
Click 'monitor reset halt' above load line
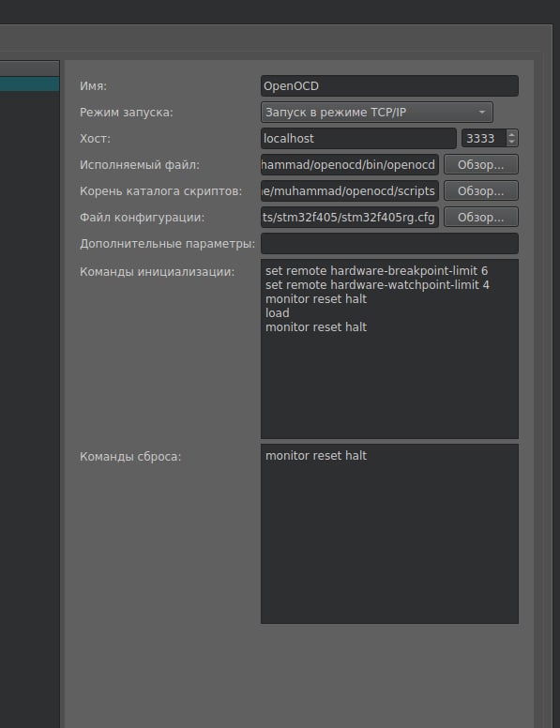(316, 299)
